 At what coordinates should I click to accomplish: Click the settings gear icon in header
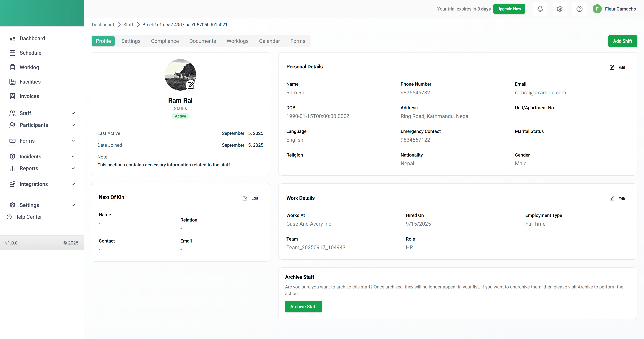(x=560, y=9)
